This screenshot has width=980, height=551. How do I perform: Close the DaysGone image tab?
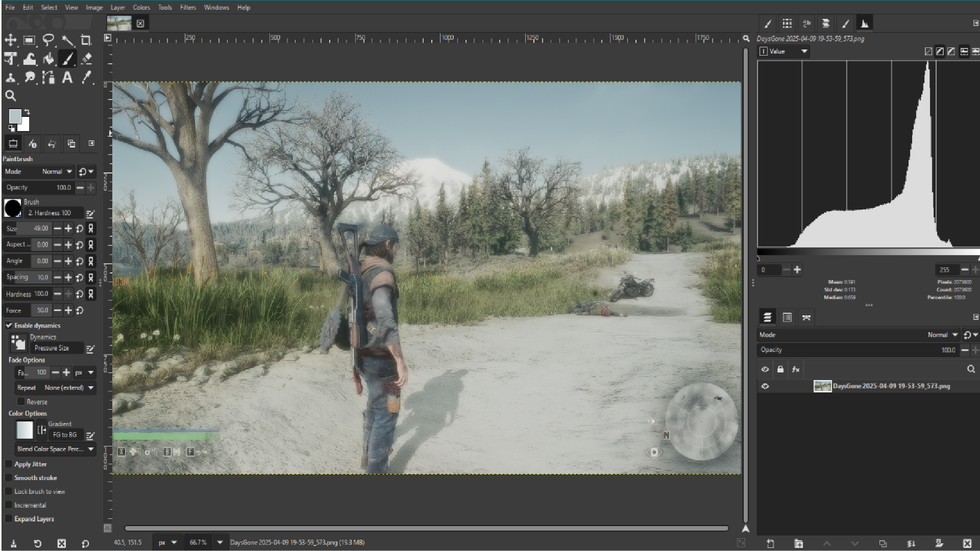(x=140, y=23)
